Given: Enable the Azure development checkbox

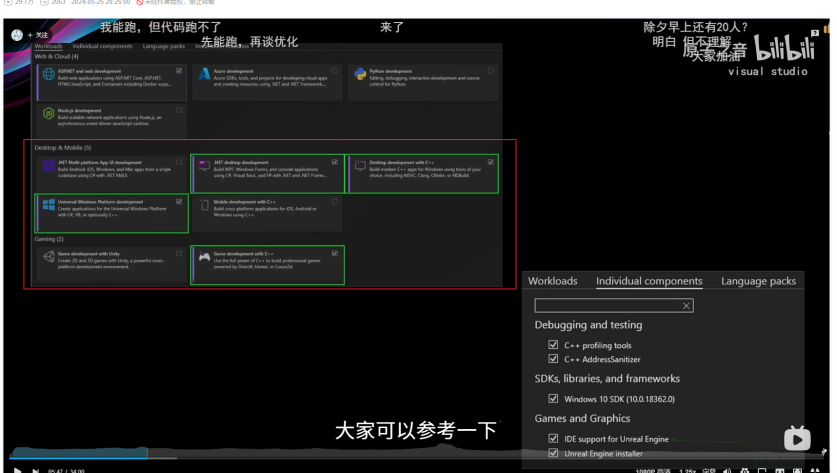Looking at the screenshot, I should [335, 70].
